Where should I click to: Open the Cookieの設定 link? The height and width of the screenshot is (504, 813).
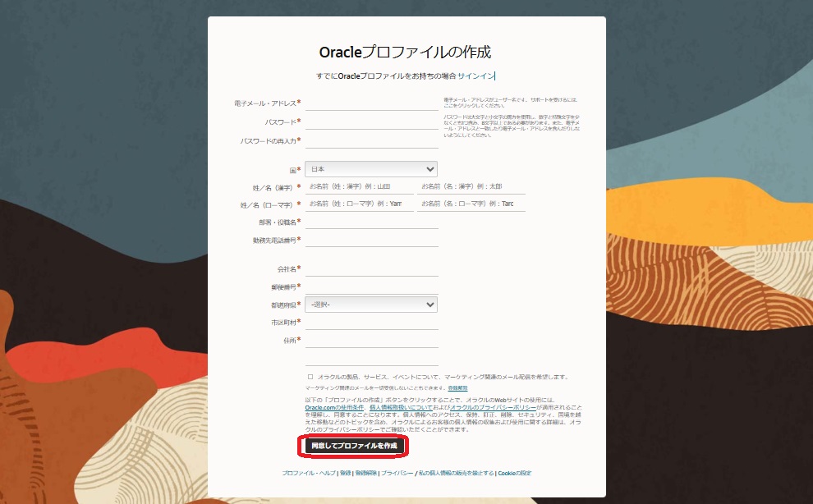click(x=515, y=474)
